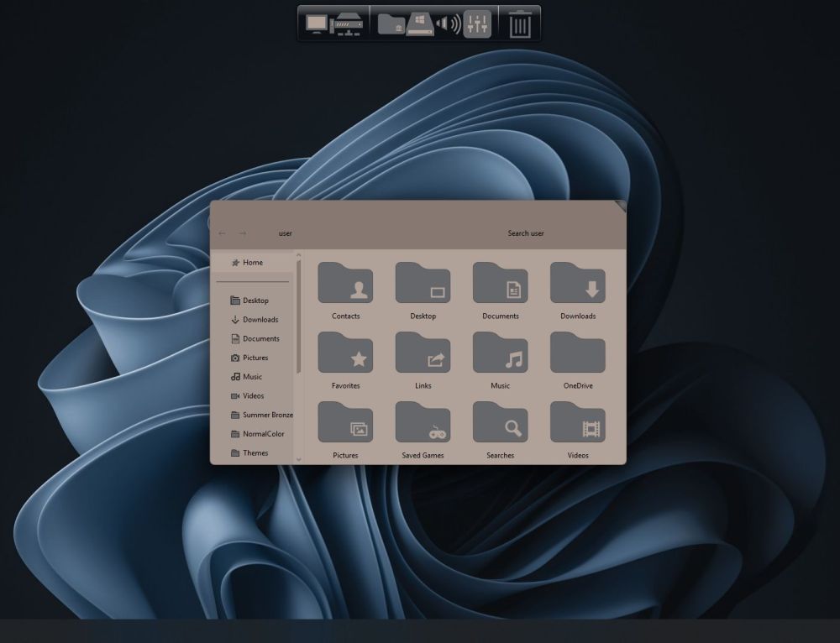This screenshot has width=840, height=643.
Task: Click the forward navigation arrow
Action: pyautogui.click(x=242, y=233)
